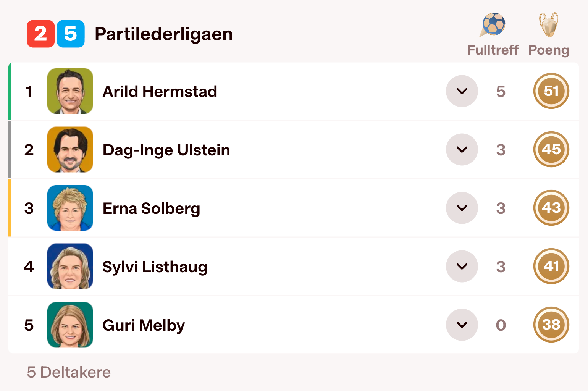
Task: Click the 5 Deltakere participants text
Action: coord(69,372)
